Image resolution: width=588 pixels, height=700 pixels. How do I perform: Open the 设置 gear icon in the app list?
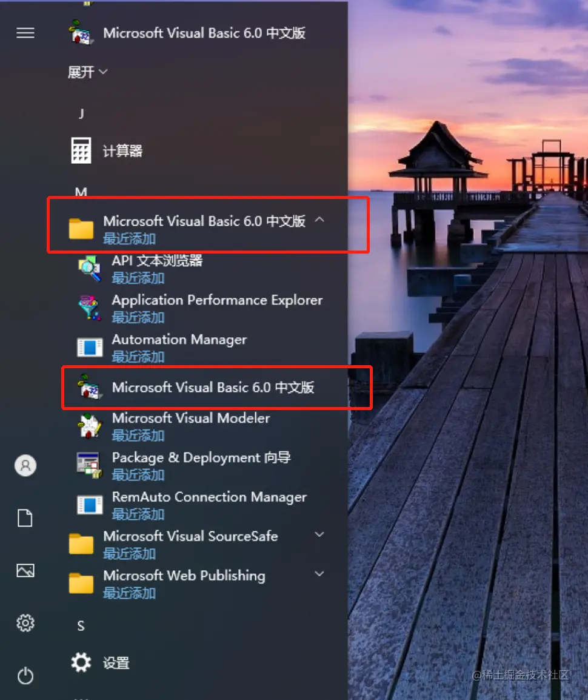(x=81, y=662)
